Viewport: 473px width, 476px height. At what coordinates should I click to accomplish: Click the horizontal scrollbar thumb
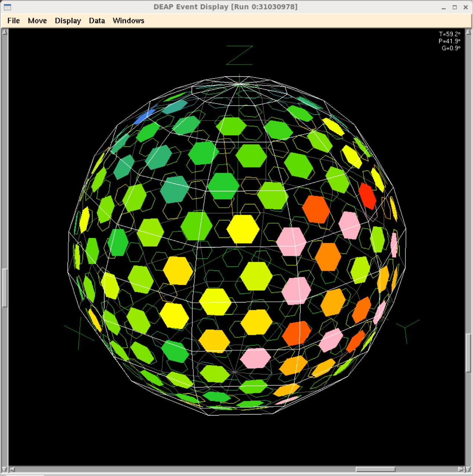coord(375,469)
